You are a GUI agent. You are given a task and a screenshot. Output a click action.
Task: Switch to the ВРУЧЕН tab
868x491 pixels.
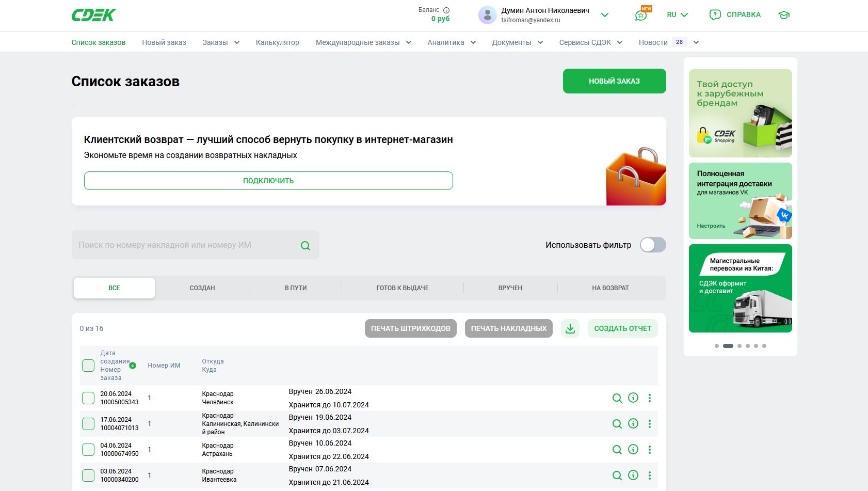[x=510, y=288]
